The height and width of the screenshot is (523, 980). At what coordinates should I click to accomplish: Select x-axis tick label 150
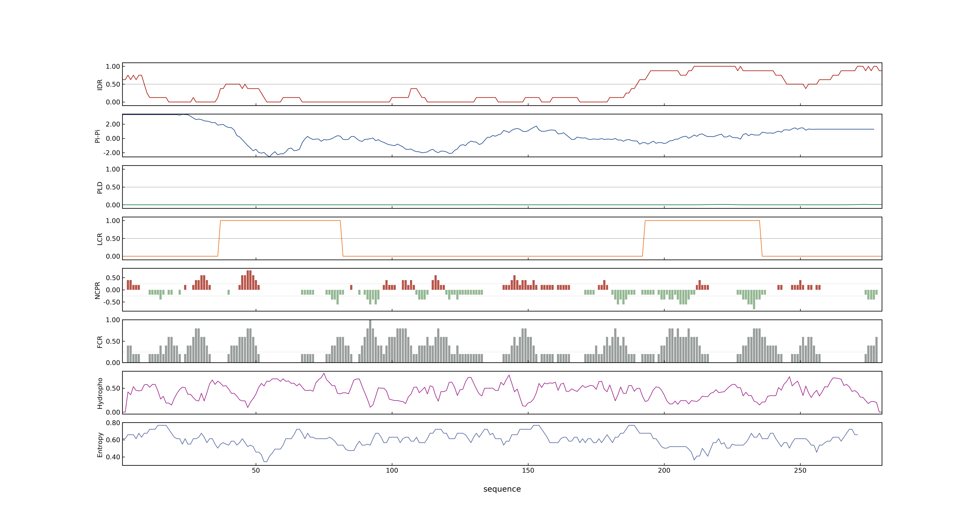(528, 470)
